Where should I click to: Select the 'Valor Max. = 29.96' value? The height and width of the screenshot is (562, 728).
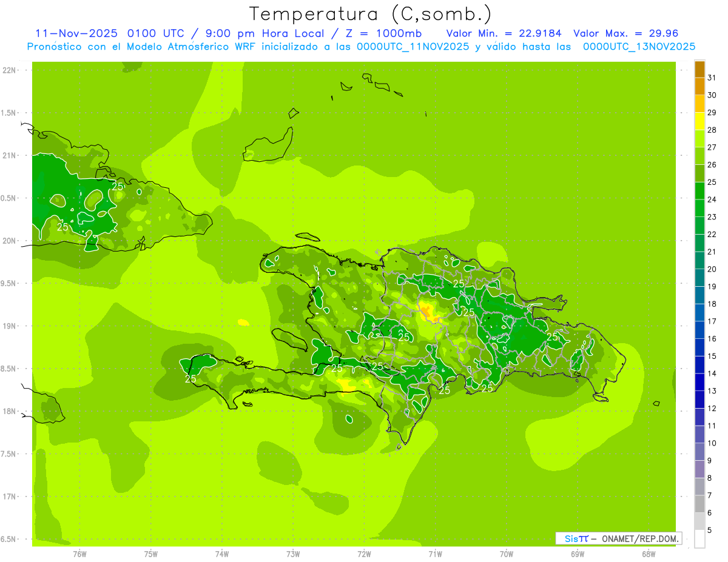[625, 33]
